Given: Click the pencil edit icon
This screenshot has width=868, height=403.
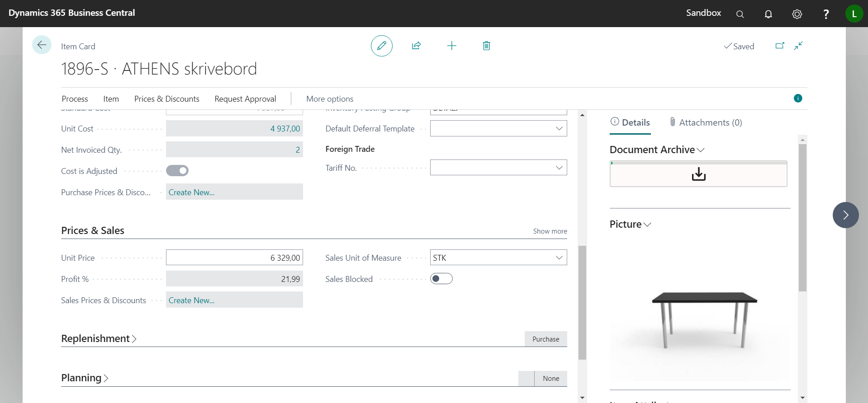Looking at the screenshot, I should (x=381, y=46).
